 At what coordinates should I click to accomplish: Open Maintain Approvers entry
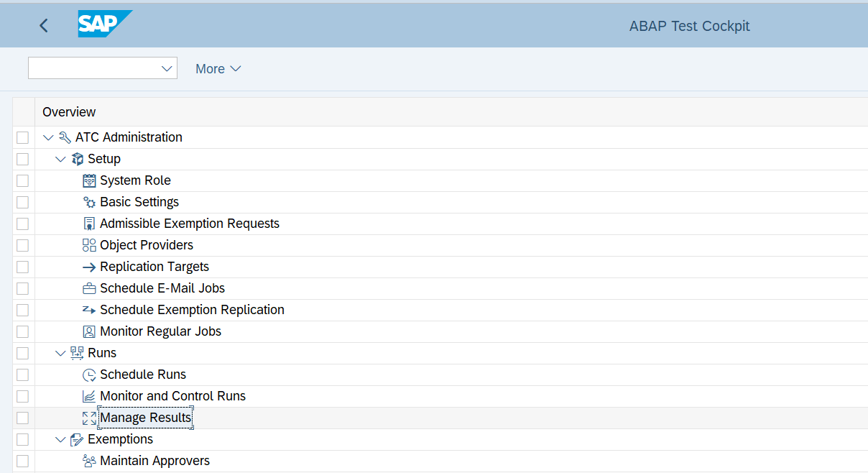pos(154,461)
